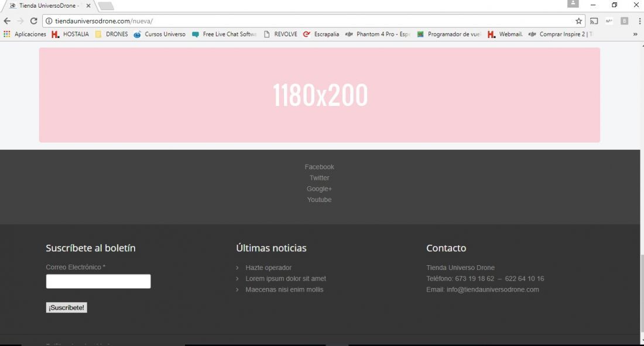Open the Programador de vuelo bookmark
This screenshot has width=644, height=346.
click(449, 34)
